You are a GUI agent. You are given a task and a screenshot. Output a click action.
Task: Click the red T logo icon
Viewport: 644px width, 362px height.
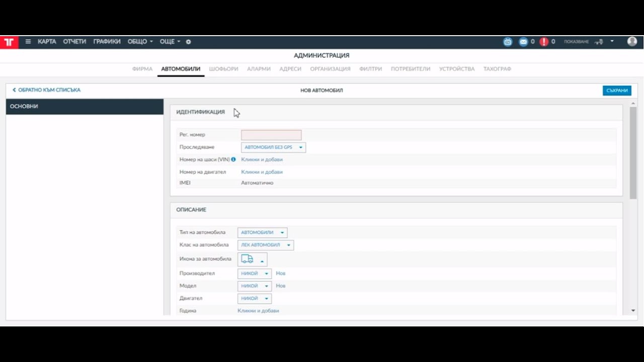click(x=9, y=42)
